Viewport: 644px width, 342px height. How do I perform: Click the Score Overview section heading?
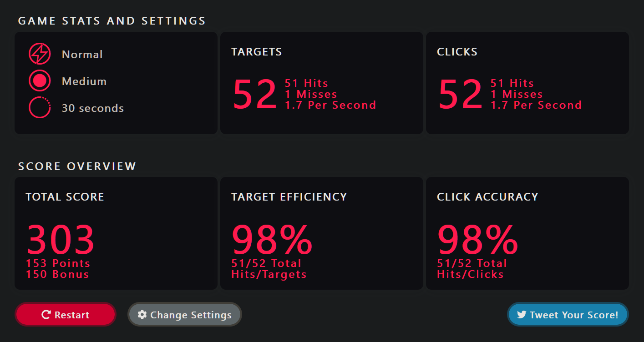77,166
